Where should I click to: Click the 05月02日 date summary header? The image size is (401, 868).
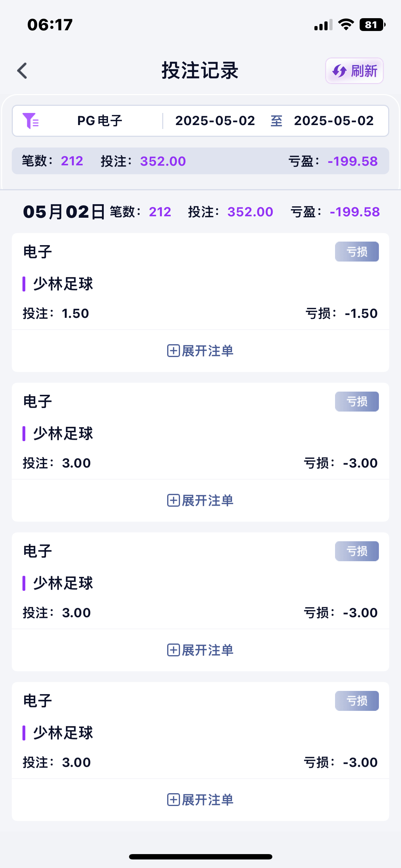coord(64,212)
